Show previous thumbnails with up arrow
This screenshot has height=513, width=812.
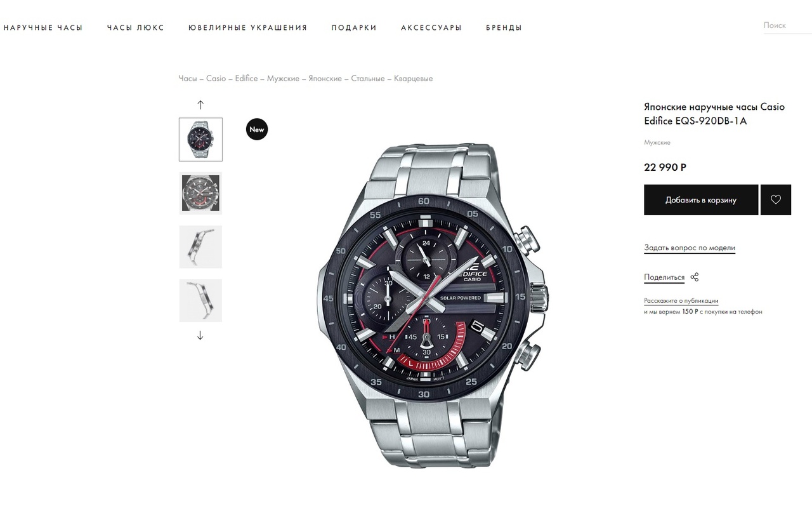click(x=200, y=105)
